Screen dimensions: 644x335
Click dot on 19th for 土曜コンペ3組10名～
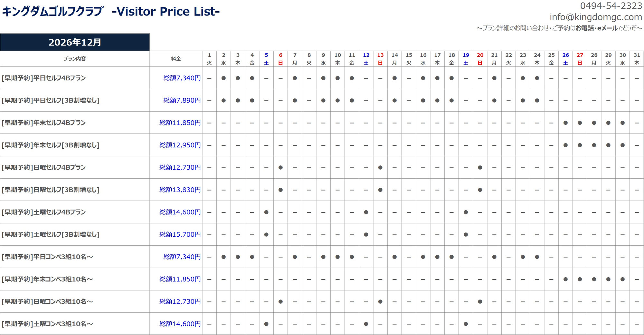[466, 324]
